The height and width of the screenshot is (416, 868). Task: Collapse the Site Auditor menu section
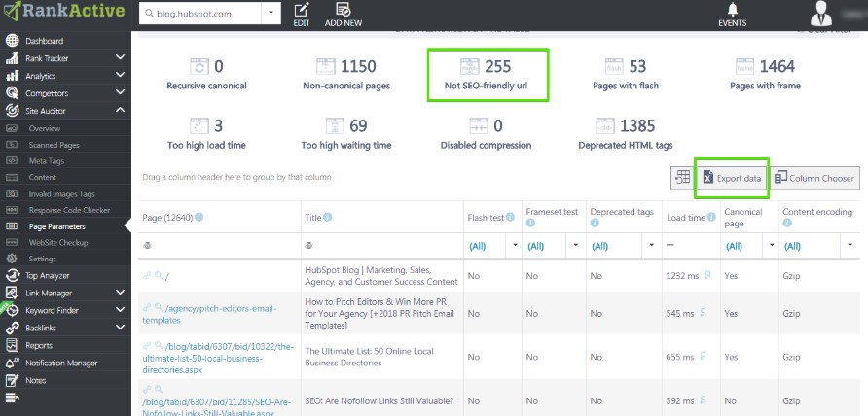click(120, 111)
